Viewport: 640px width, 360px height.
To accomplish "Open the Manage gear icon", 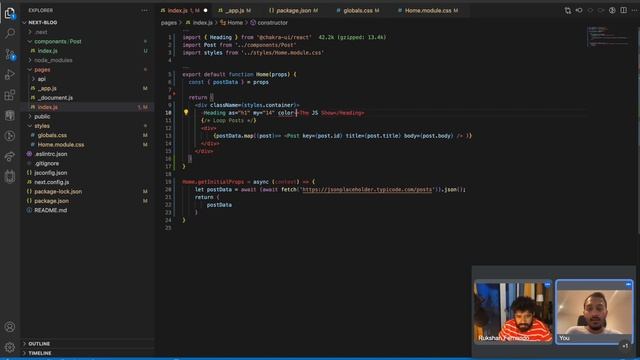I will [10, 347].
